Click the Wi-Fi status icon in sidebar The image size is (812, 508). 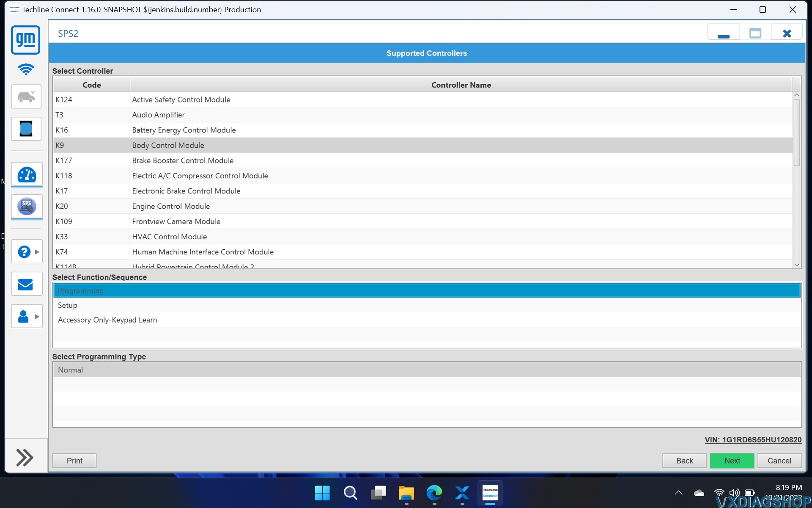(26, 69)
